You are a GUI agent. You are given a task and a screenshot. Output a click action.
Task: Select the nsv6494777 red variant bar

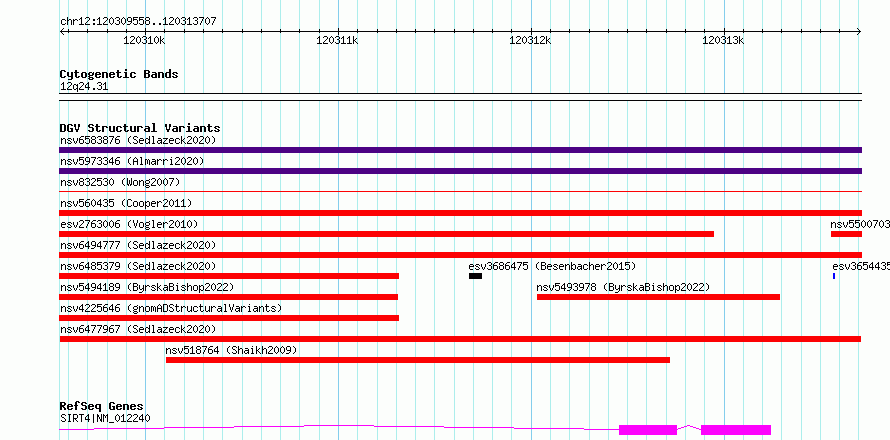point(460,255)
